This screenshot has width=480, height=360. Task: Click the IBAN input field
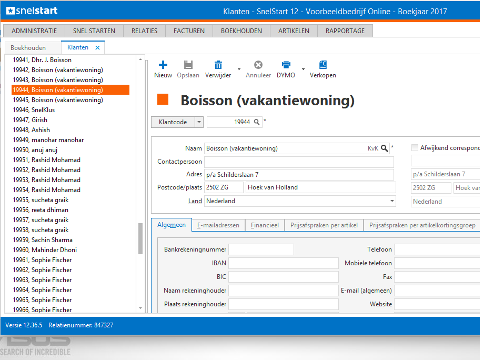[x=283, y=263]
